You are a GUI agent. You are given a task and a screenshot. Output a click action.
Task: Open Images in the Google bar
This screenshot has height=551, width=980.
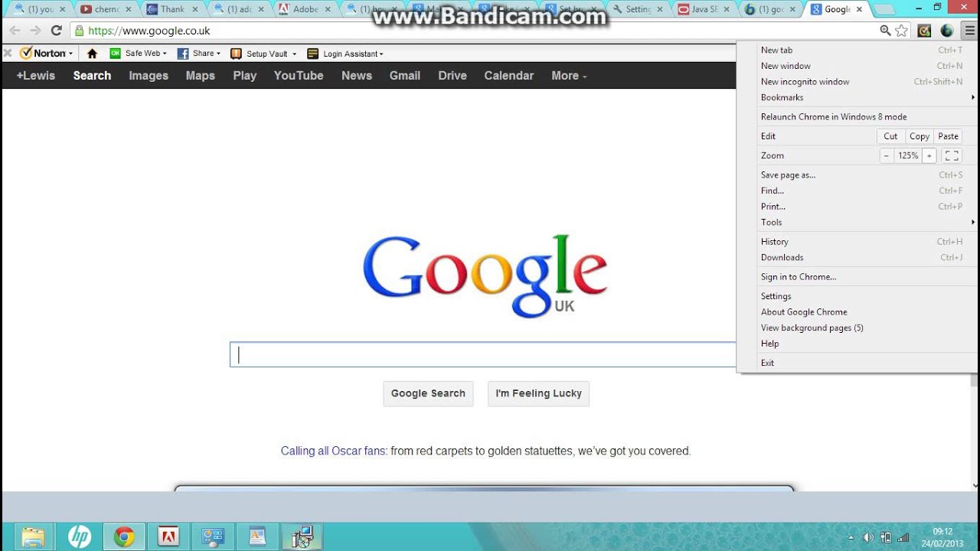point(149,76)
